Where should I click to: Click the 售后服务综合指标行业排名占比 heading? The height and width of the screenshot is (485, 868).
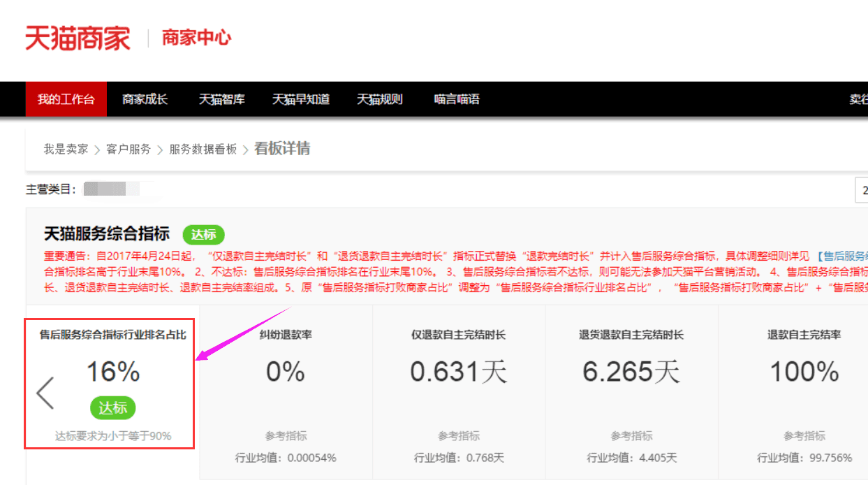click(x=113, y=335)
